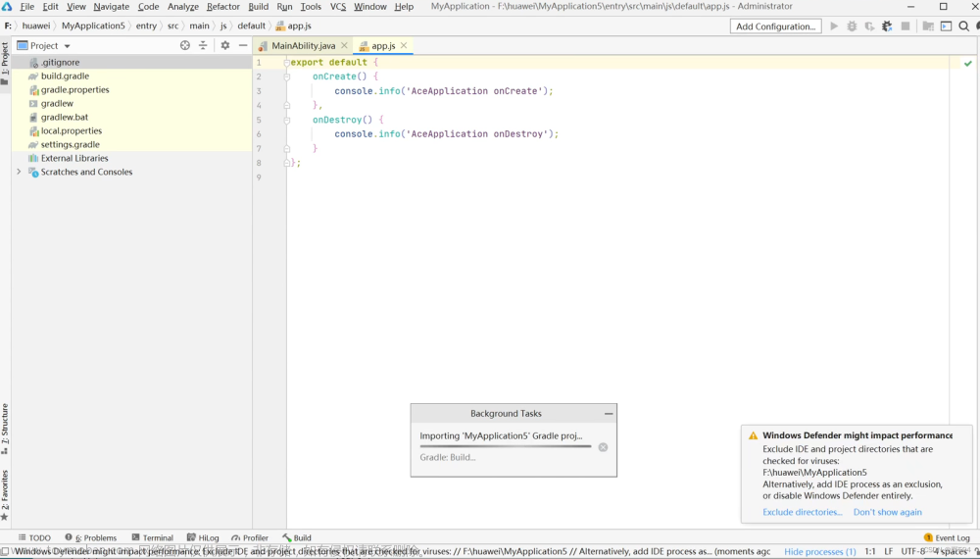The height and width of the screenshot is (559, 980).
Task: Click the Run triangle icon in toolbar
Action: [x=834, y=26]
